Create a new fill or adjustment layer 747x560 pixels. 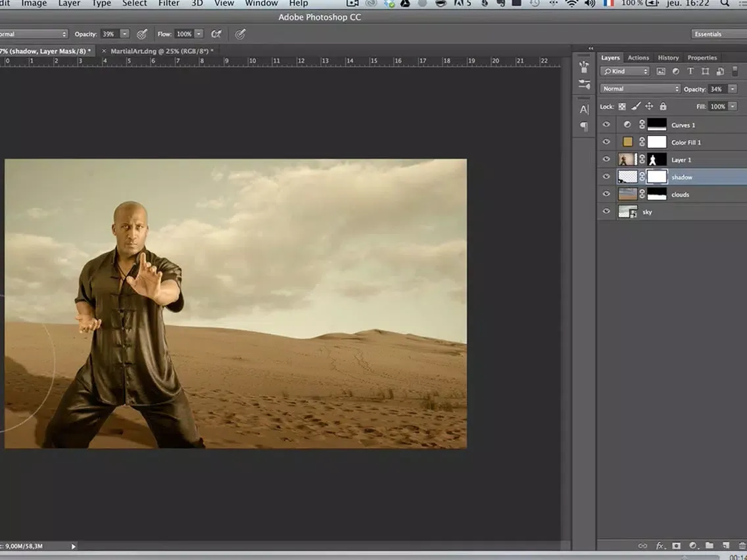point(692,546)
